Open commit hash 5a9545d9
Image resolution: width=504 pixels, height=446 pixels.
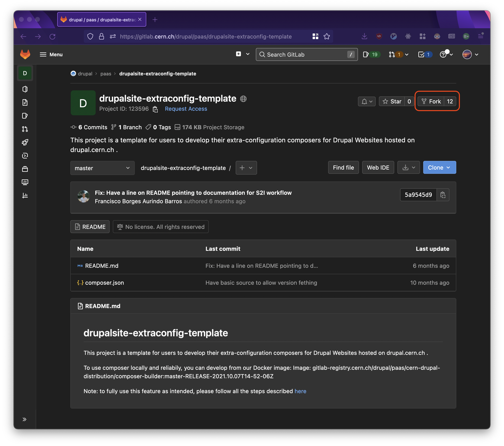(418, 195)
